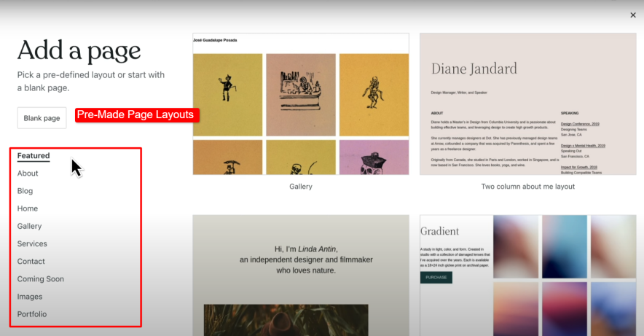644x336 pixels.
Task: Open the Images layout category
Action: click(x=30, y=297)
